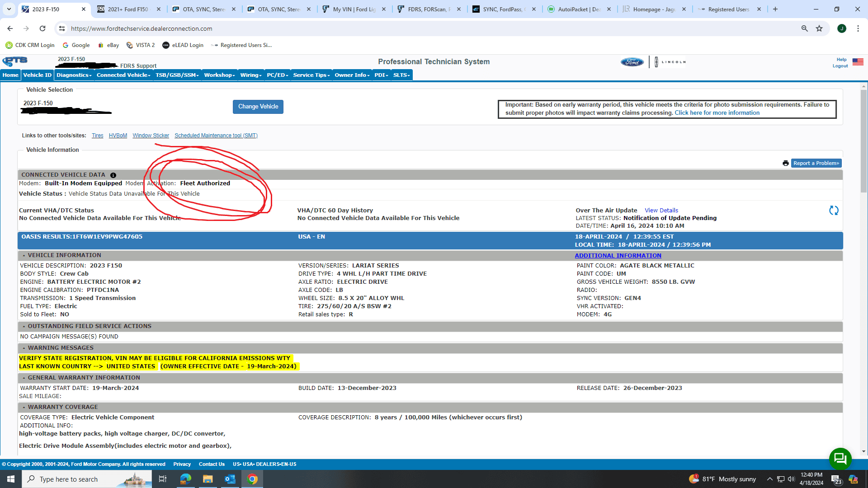Viewport: 868px width, 488px height.
Task: Click the info icon next to Connected Vehicle Data
Action: click(113, 175)
